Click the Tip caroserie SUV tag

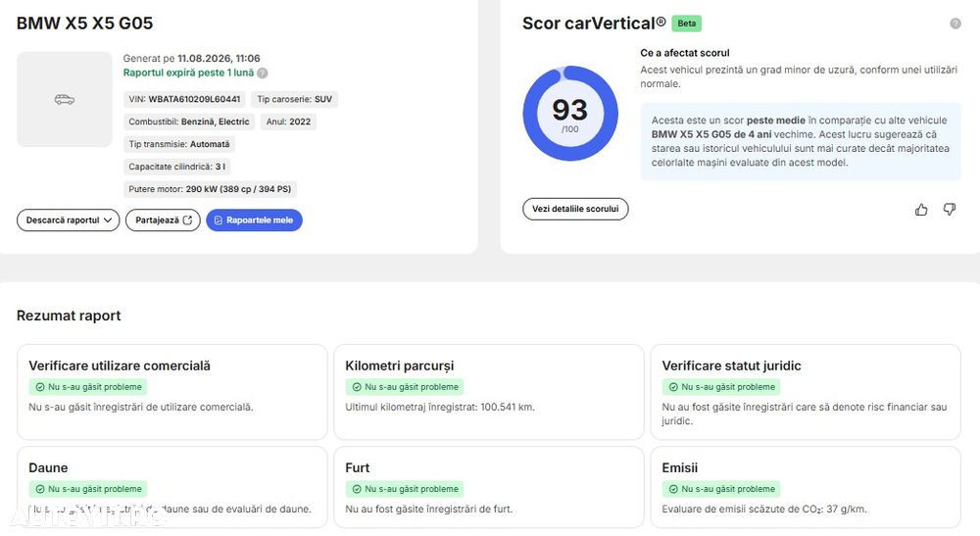pyautogui.click(x=294, y=99)
